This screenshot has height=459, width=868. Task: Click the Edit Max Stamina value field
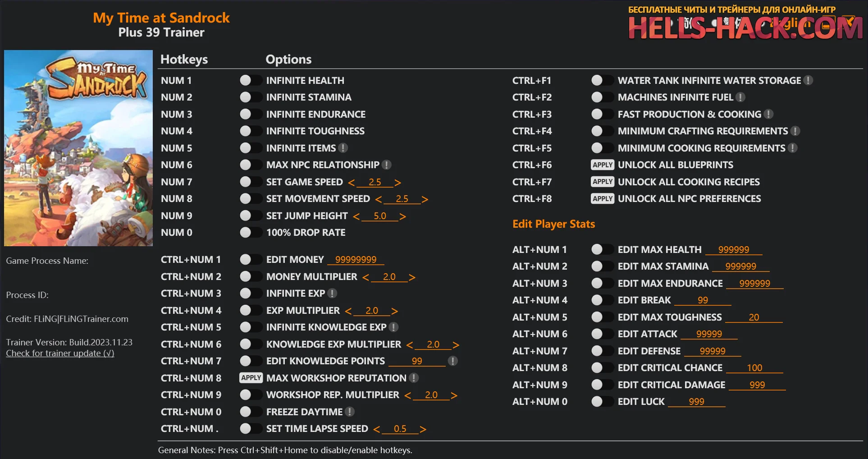click(x=741, y=266)
